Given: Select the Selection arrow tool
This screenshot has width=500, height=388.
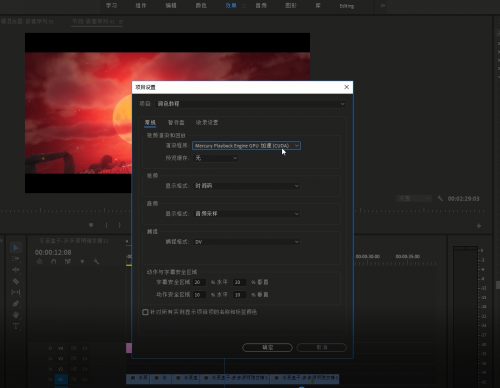Looking at the screenshot, I should tap(16, 248).
